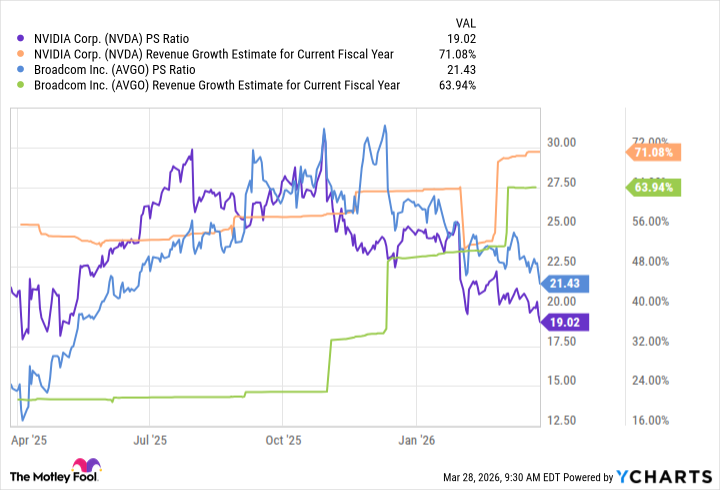Image resolution: width=720 pixels, height=490 pixels.
Task: Click the orange NVIDIA revenue growth legend dot
Action: click(x=23, y=54)
